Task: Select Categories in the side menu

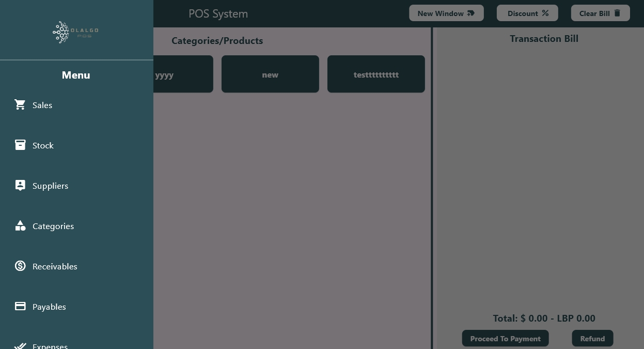Action: (53, 226)
